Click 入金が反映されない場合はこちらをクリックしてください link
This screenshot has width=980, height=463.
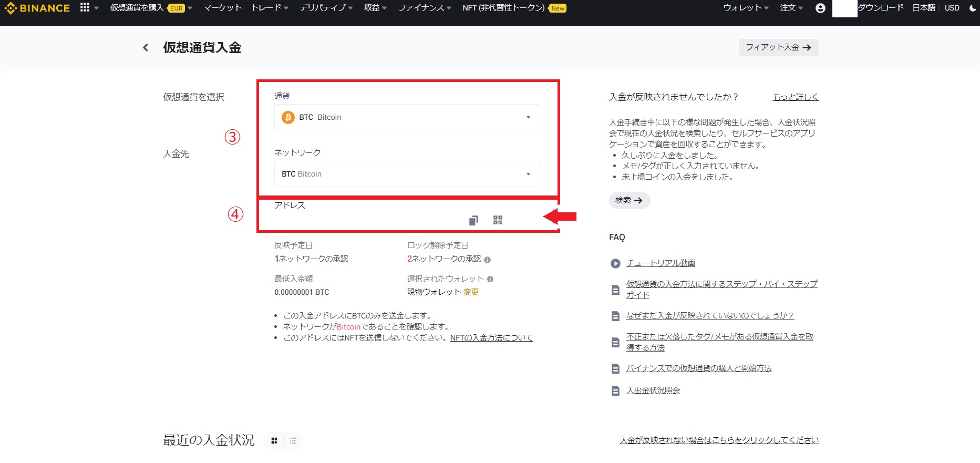click(x=719, y=440)
